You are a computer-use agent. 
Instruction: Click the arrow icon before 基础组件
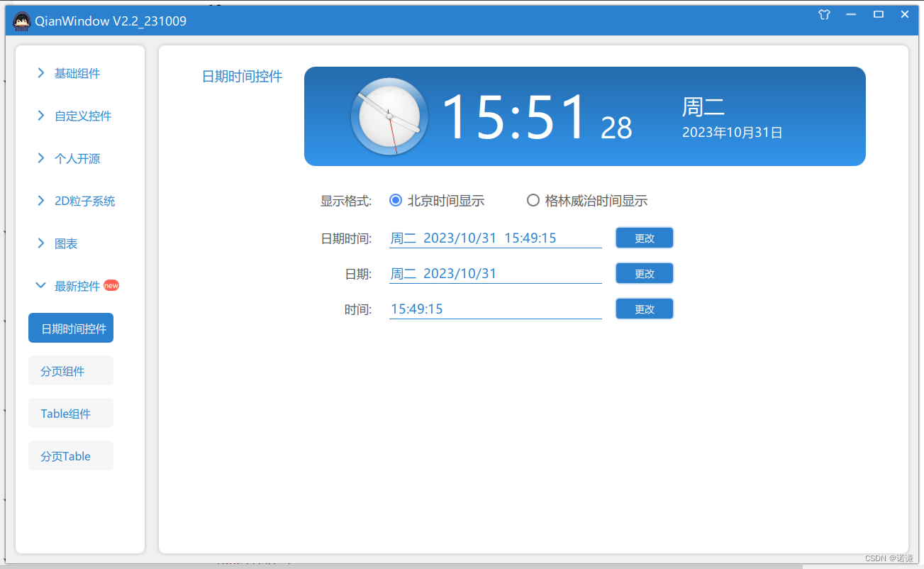coord(40,73)
